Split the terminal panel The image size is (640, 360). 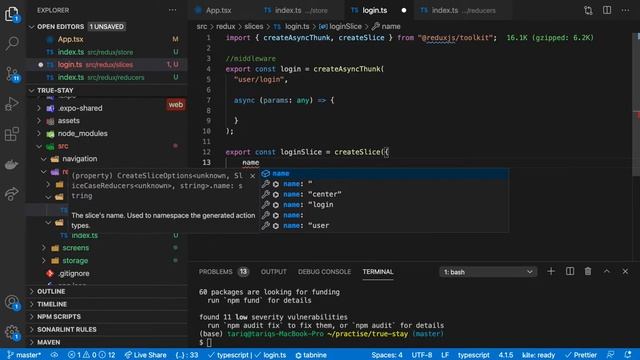pyautogui.click(x=570, y=271)
